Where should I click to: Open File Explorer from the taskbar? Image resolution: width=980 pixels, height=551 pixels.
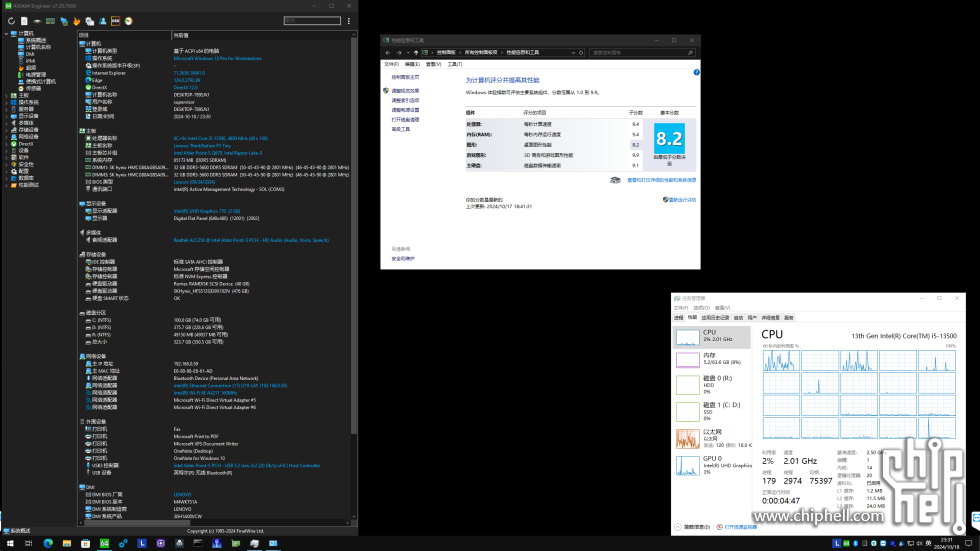click(67, 544)
